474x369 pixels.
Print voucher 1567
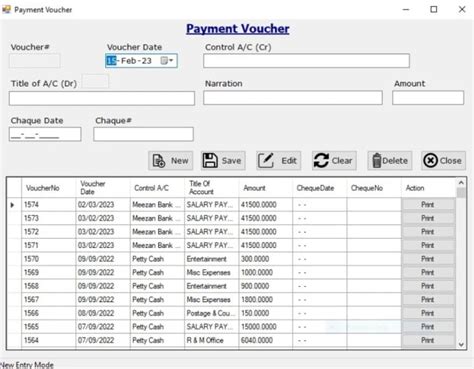428,300
